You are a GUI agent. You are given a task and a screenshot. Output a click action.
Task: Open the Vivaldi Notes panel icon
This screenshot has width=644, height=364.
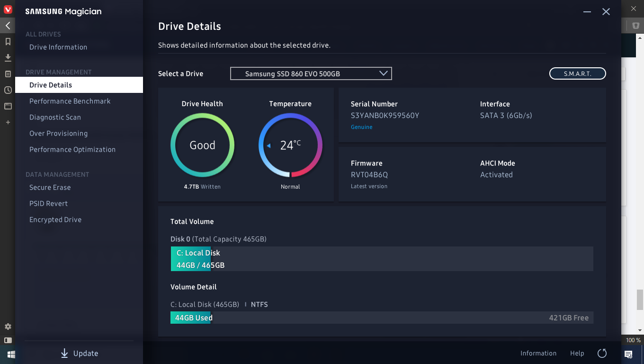point(8,74)
